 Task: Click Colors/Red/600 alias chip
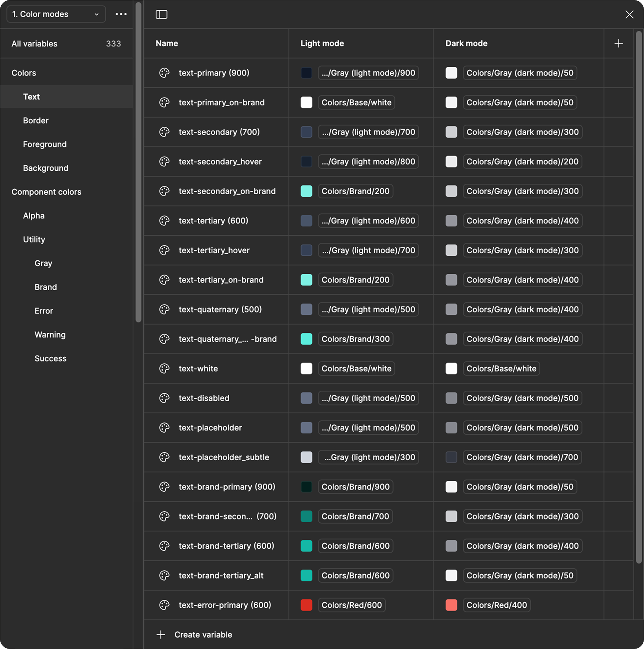click(351, 605)
